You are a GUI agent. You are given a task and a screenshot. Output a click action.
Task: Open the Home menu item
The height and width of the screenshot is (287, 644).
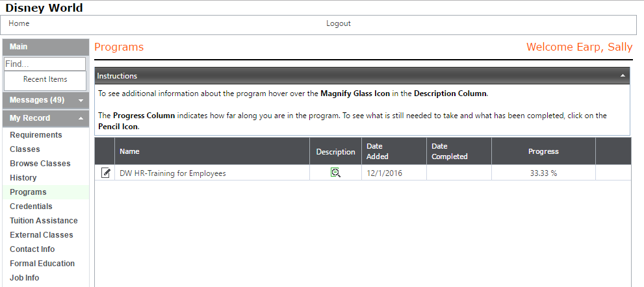point(19,23)
